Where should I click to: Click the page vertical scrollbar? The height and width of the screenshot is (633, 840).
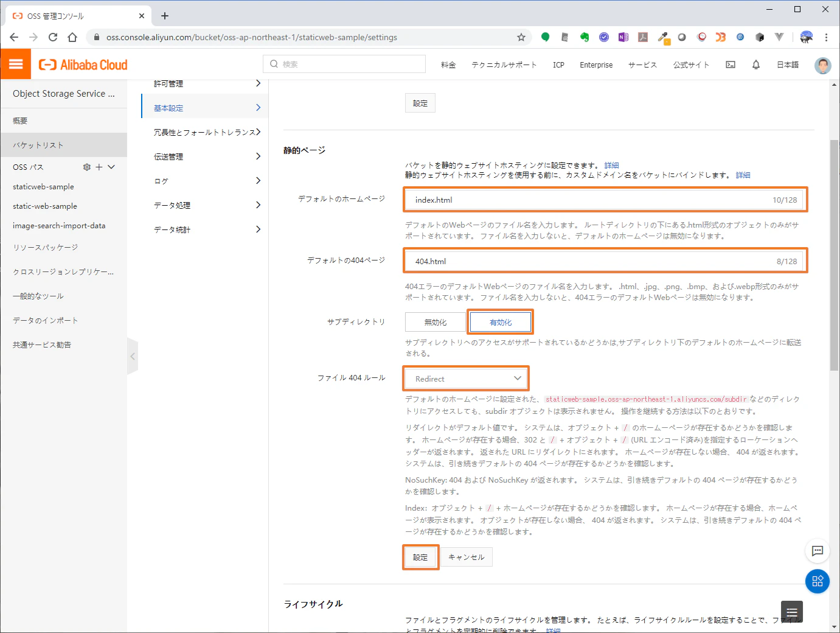tap(834, 255)
